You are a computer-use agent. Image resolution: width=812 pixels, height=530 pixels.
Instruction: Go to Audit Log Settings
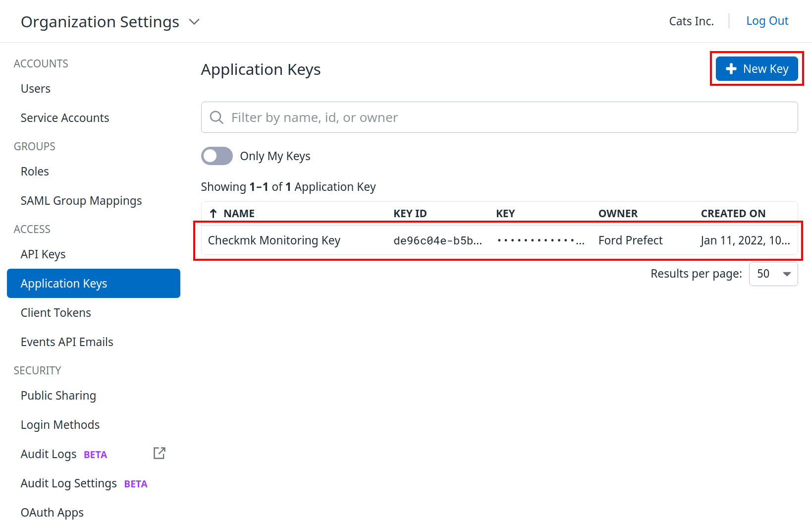[x=69, y=483]
